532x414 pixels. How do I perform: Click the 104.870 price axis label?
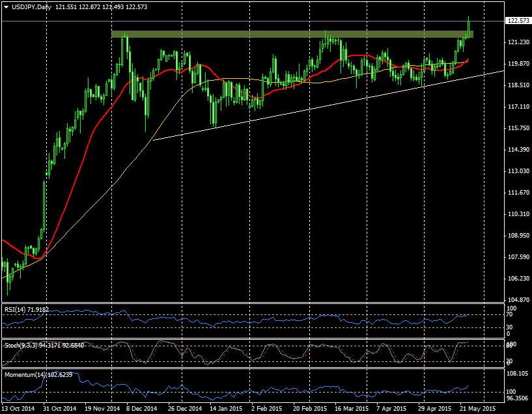point(517,300)
